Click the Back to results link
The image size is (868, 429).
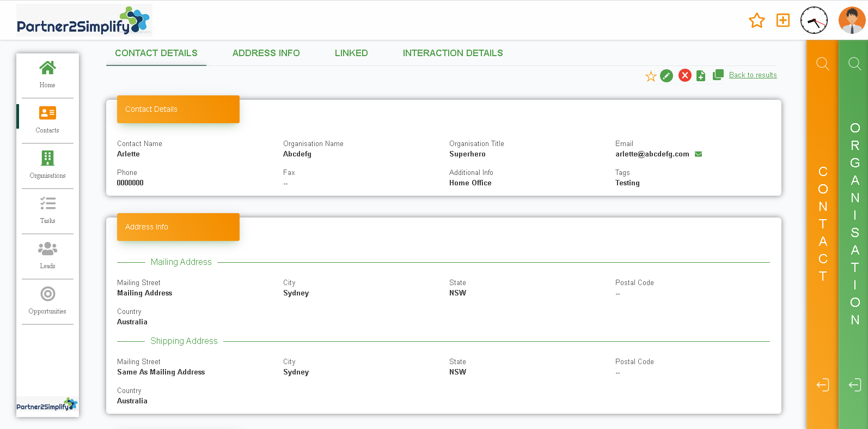coord(753,75)
